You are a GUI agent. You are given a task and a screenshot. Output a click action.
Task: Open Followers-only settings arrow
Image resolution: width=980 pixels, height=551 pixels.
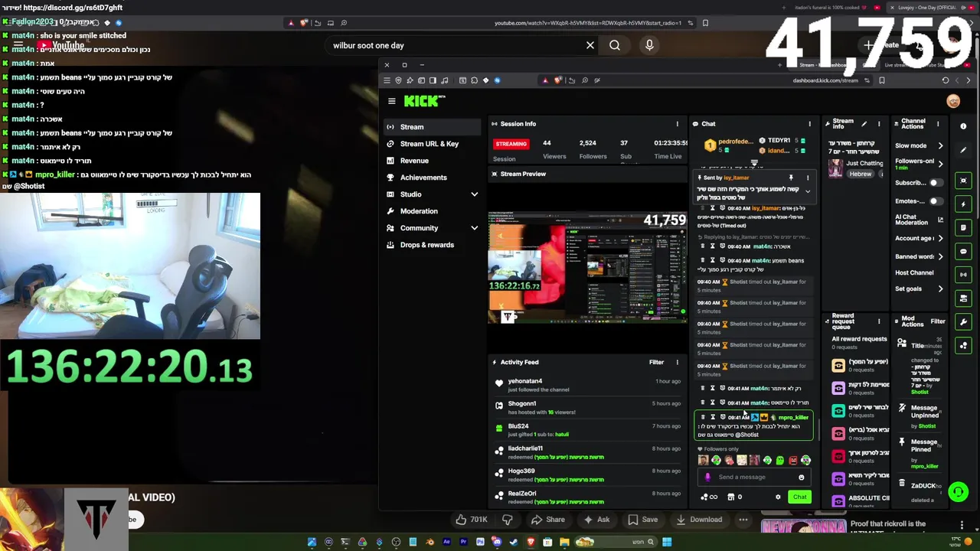[940, 164]
